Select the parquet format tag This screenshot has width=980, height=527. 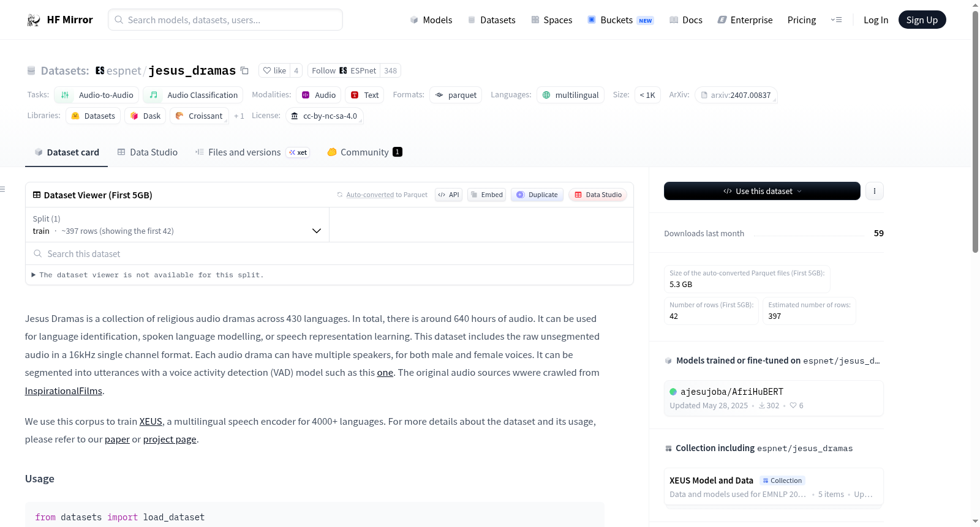tap(456, 95)
